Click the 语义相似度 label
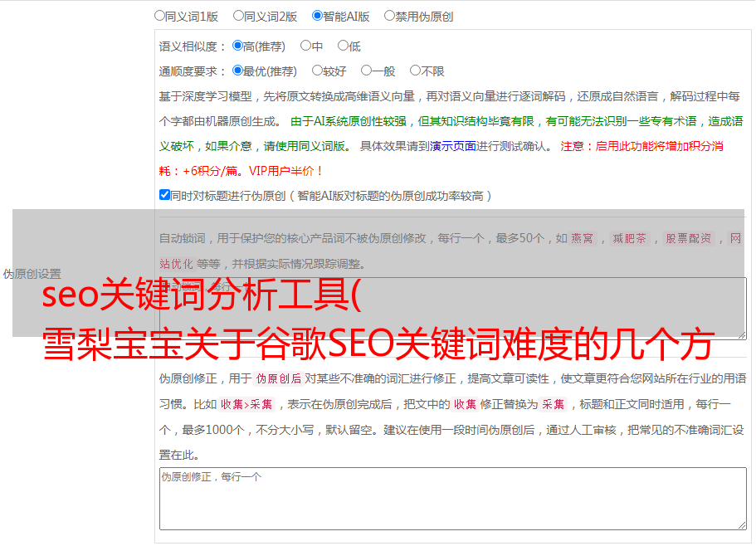The height and width of the screenshot is (546, 756). pos(192,46)
